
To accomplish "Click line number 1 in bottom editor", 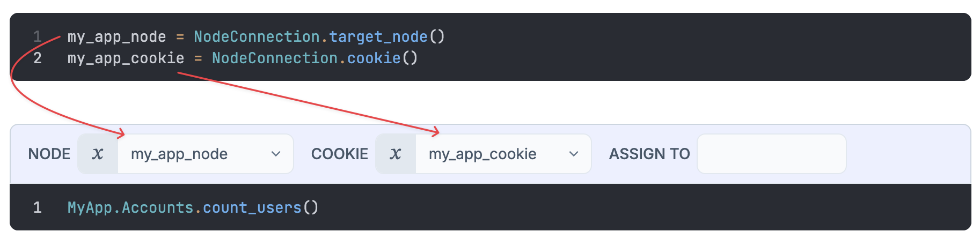I will [38, 208].
